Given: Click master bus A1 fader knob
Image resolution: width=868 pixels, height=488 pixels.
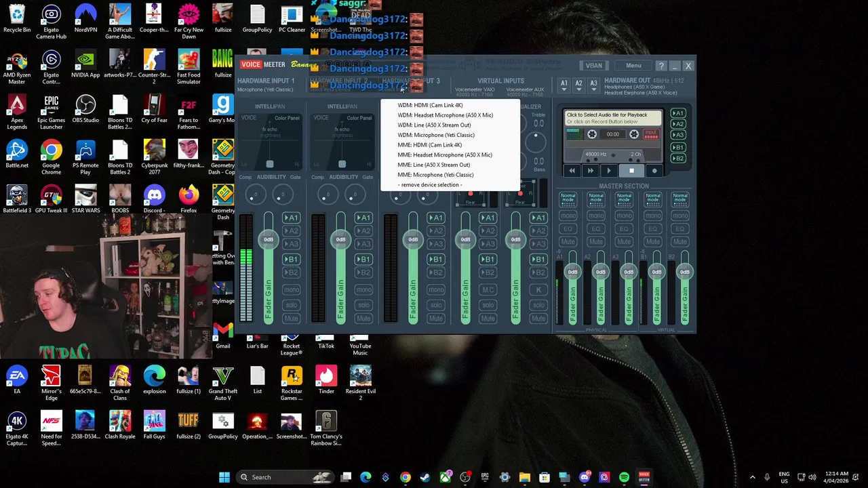Looking at the screenshot, I should click(x=572, y=272).
